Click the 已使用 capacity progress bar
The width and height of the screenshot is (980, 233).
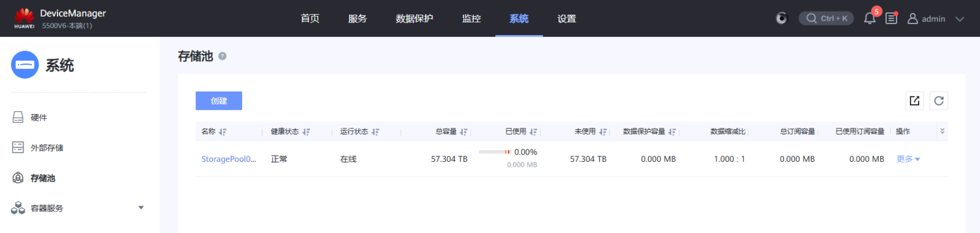(494, 152)
